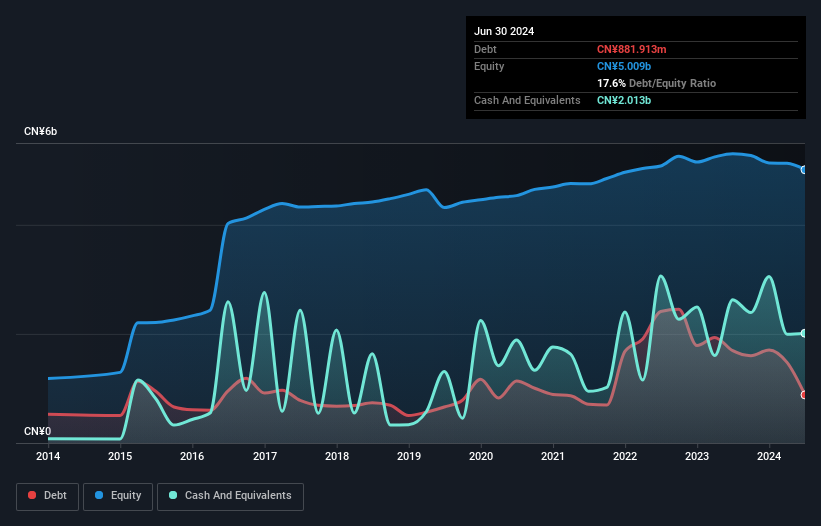Select the 2023 label on the x-axis

(697, 456)
